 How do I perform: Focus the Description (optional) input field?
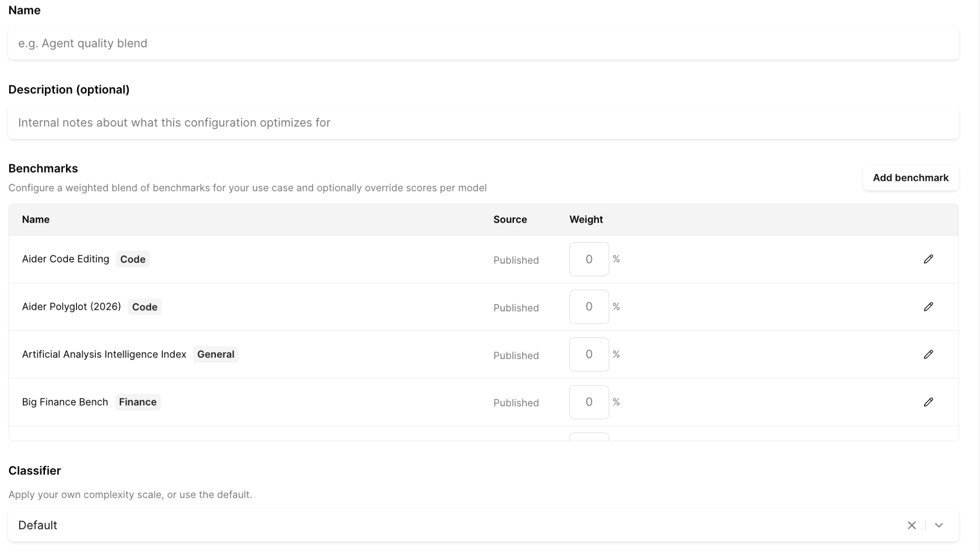(483, 123)
